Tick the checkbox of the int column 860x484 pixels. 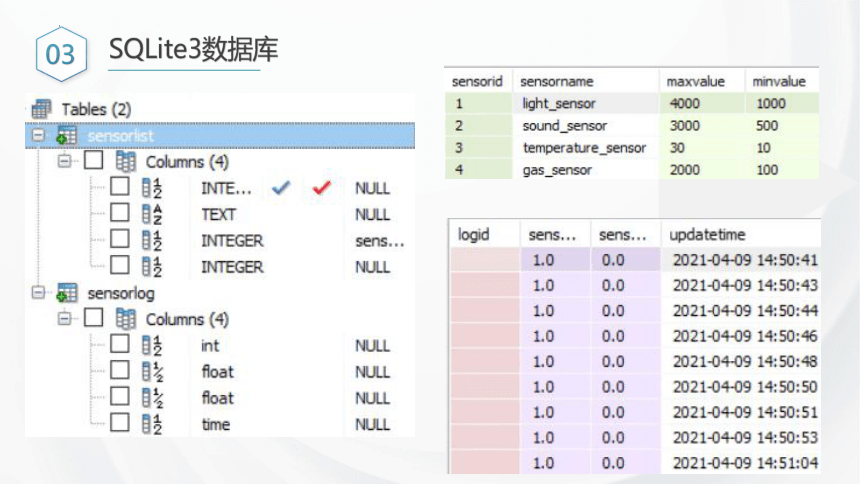tap(120, 344)
